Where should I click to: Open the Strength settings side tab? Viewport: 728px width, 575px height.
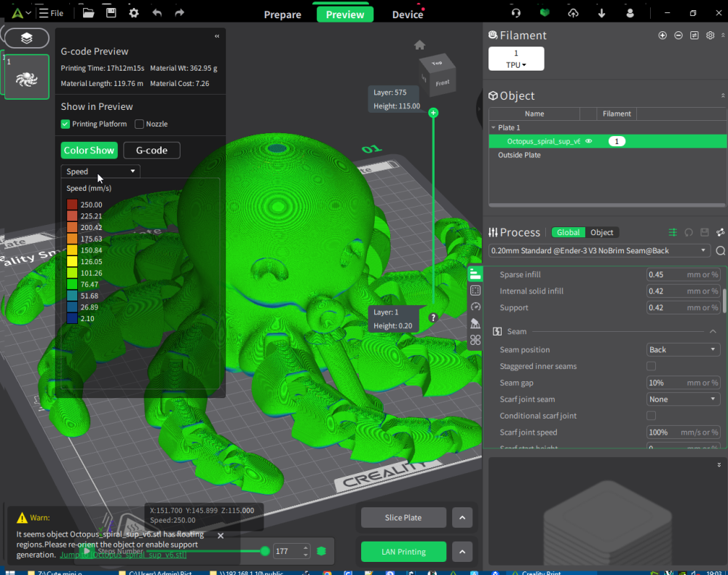(x=475, y=290)
